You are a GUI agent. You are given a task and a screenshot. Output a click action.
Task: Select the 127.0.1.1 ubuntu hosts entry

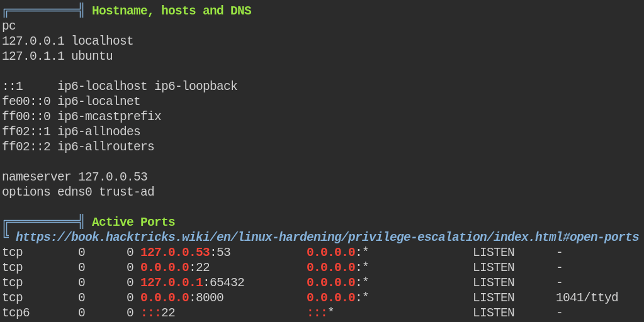coord(57,56)
